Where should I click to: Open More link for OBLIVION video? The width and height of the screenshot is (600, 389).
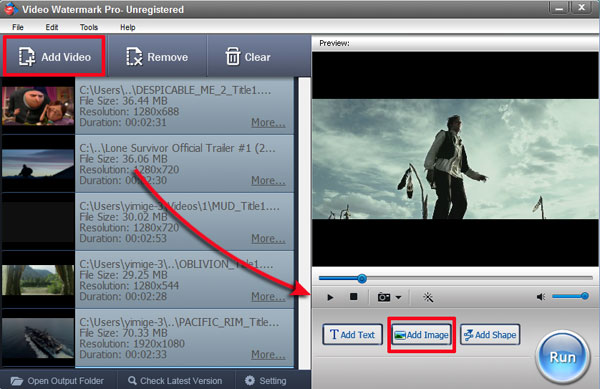(268, 297)
